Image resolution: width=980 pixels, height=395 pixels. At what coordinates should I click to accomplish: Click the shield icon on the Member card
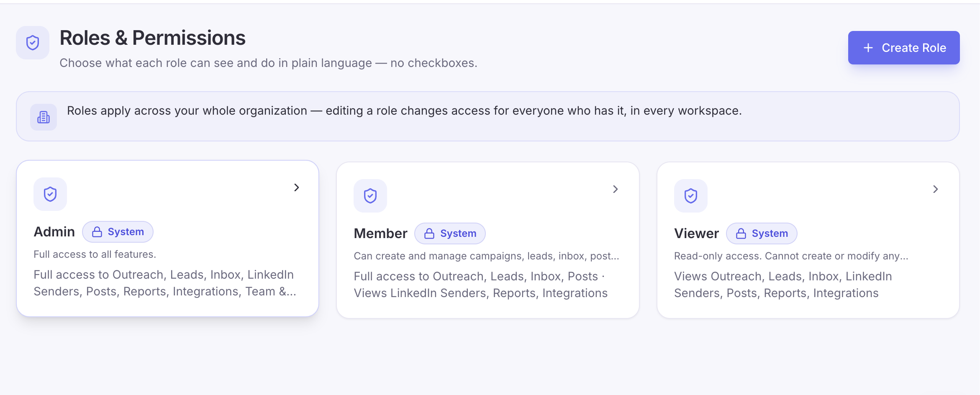370,196
